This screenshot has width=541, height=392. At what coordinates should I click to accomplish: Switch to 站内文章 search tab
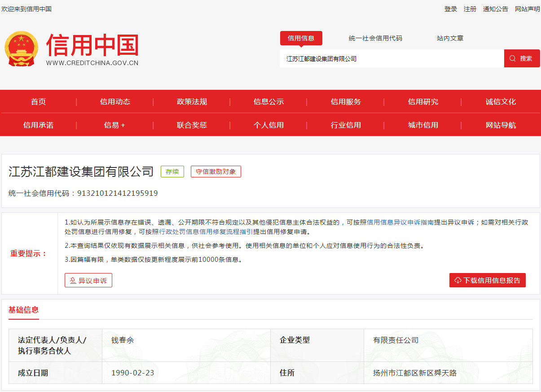pyautogui.click(x=450, y=38)
